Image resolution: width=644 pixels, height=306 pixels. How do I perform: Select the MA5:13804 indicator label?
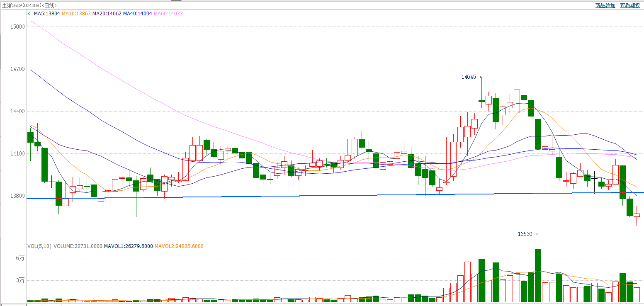47,14
